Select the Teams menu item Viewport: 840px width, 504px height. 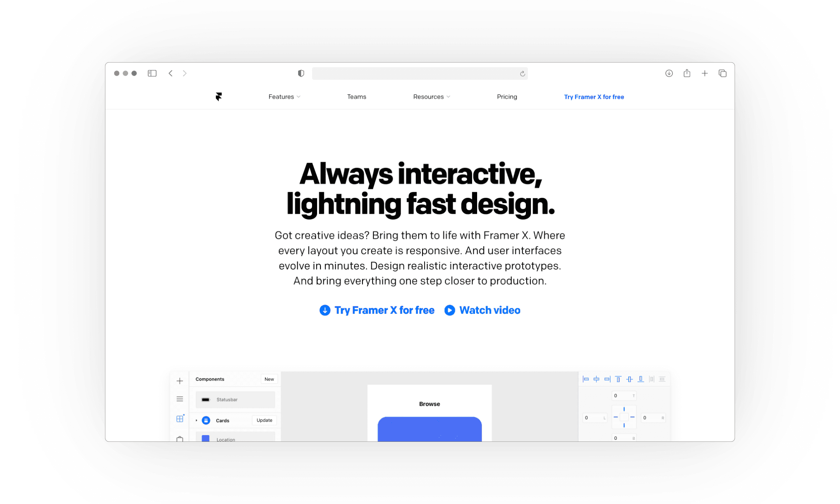click(356, 97)
